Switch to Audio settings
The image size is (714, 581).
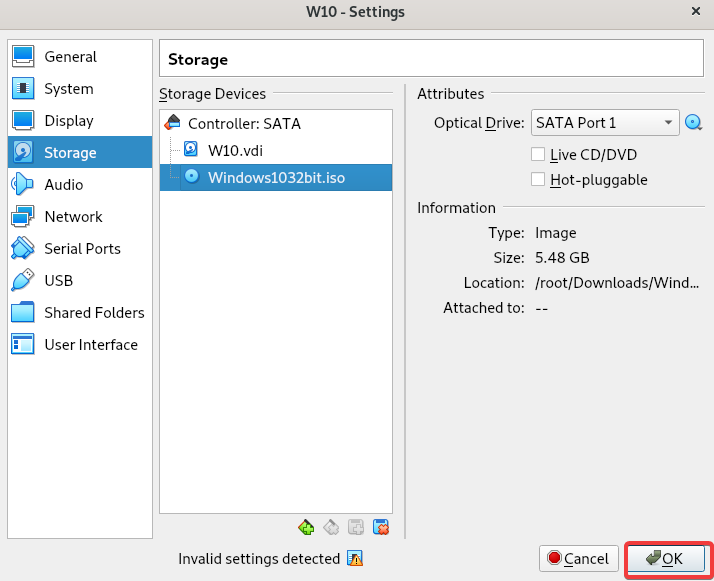[80, 184]
